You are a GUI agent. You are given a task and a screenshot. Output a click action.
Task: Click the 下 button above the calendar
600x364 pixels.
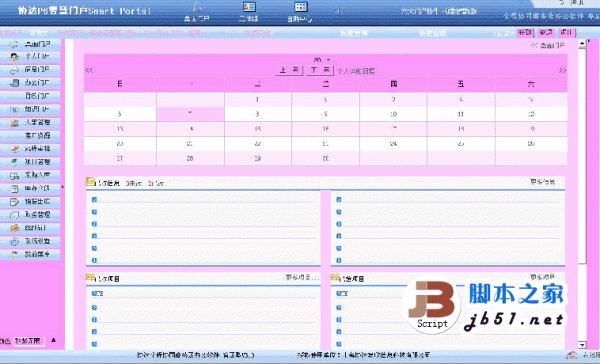(320, 70)
